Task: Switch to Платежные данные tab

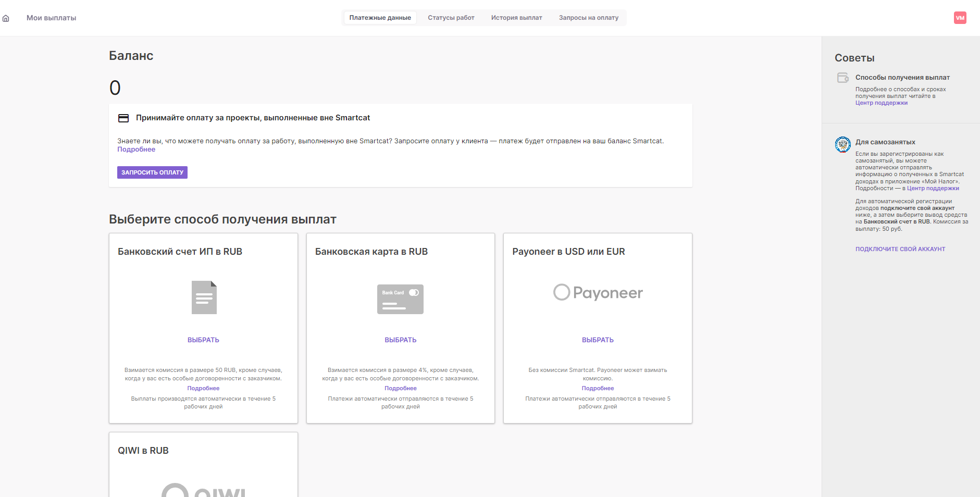Action: [x=380, y=18]
